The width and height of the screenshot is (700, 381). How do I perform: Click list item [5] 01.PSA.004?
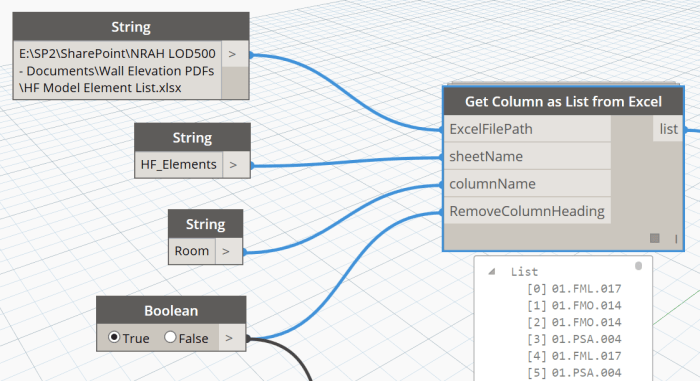(574, 373)
